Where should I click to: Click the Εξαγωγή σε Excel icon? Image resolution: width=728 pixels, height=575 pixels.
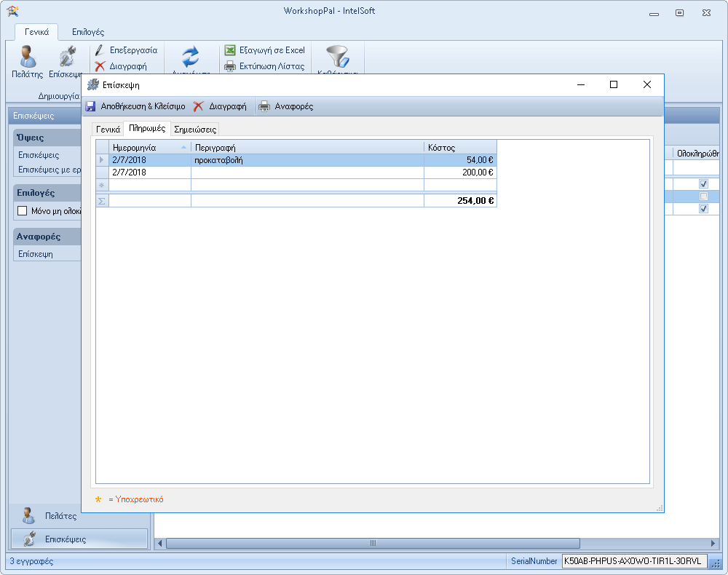click(230, 50)
